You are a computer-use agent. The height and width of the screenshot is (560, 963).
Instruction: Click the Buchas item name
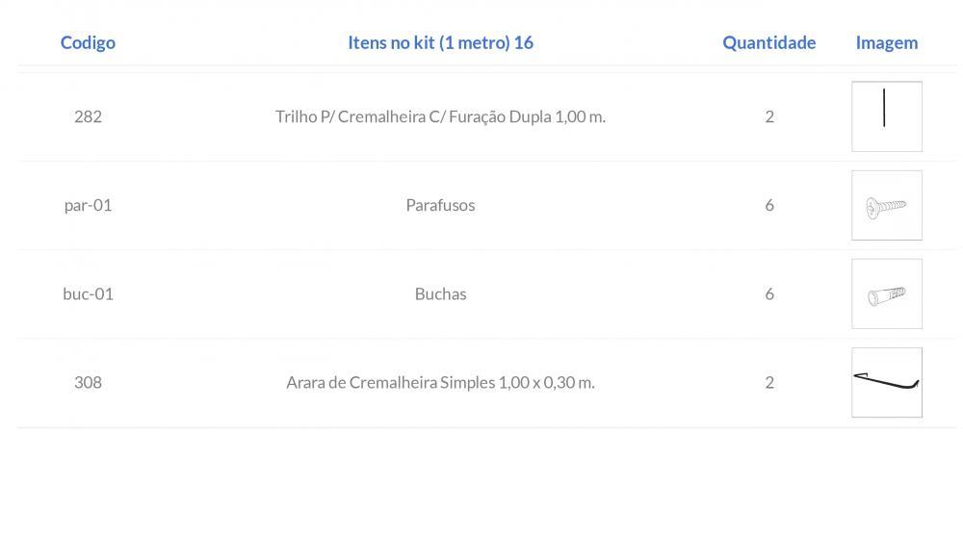point(440,293)
